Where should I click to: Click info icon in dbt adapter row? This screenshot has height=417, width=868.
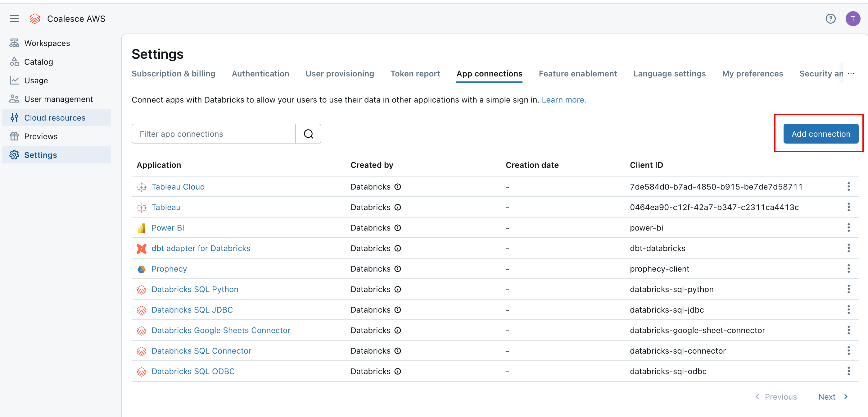pyautogui.click(x=398, y=249)
